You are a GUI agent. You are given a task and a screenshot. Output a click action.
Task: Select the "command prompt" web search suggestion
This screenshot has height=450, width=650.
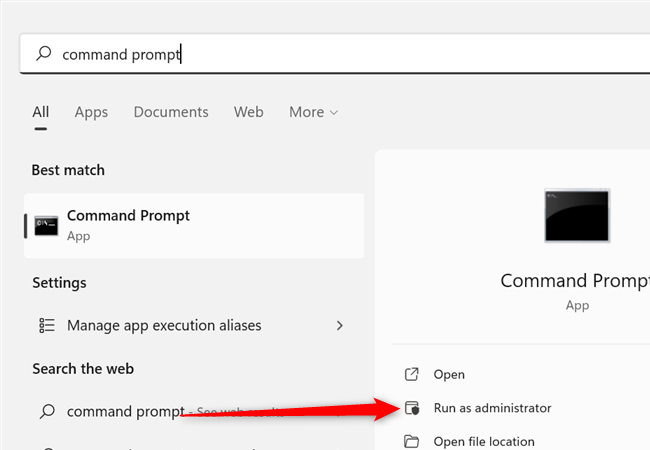[125, 411]
